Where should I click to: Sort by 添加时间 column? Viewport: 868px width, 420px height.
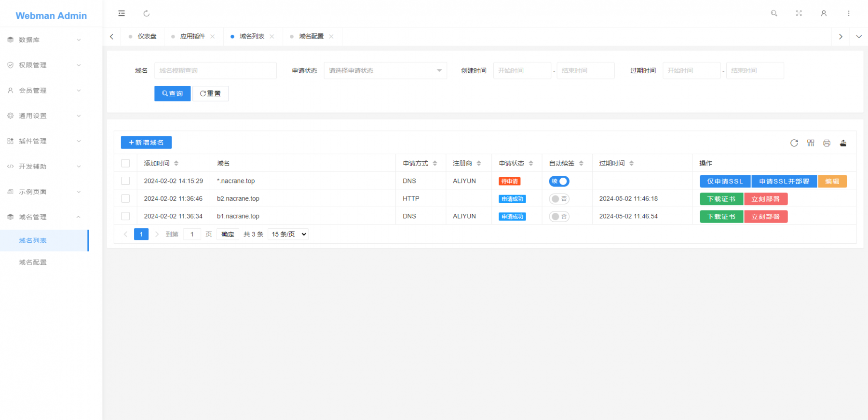[176, 163]
